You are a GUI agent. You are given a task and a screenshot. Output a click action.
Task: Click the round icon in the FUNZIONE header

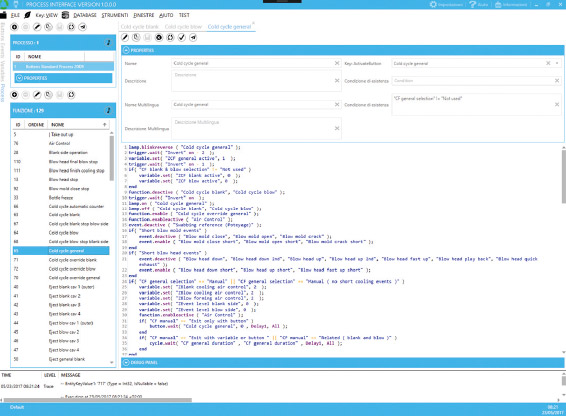tap(108, 110)
